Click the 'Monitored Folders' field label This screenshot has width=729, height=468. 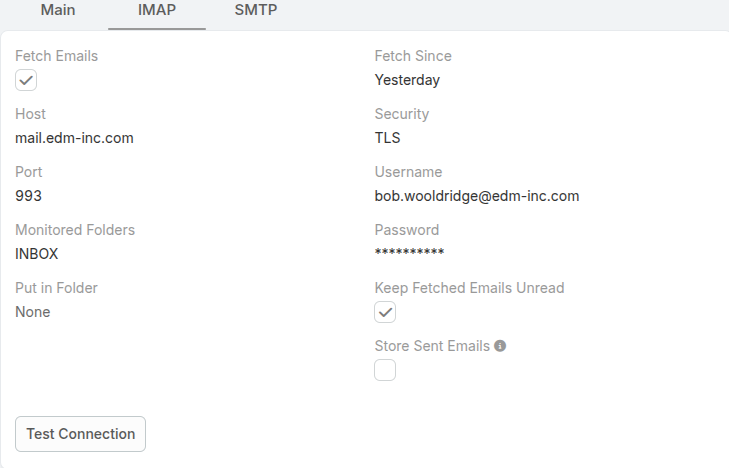[x=75, y=230]
